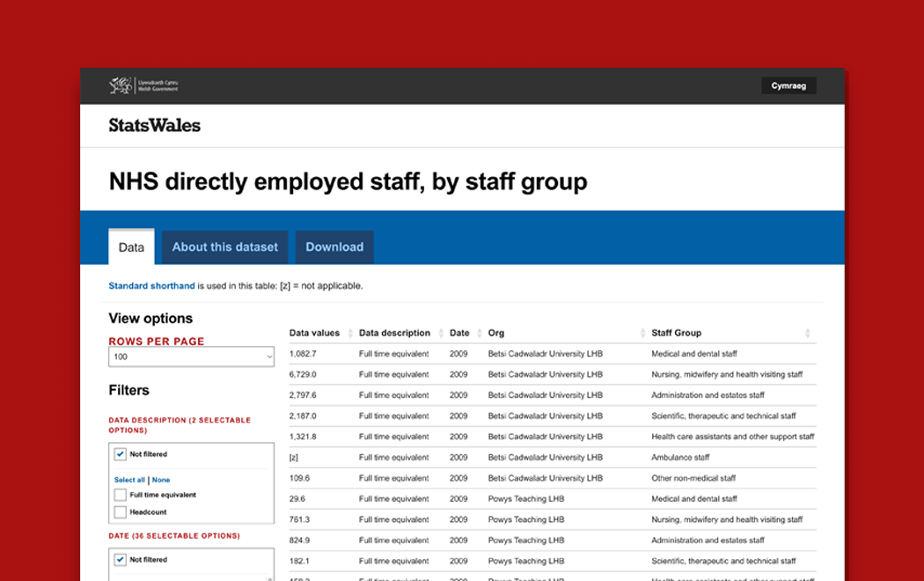Sort by Data values column arrow icon
Screen dimensions: 924x581
(x=350, y=334)
